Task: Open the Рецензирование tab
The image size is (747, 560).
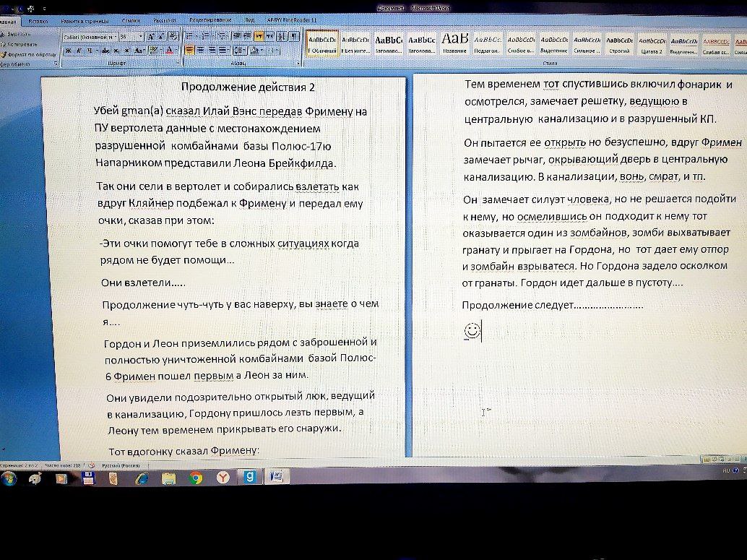Action: coord(210,20)
